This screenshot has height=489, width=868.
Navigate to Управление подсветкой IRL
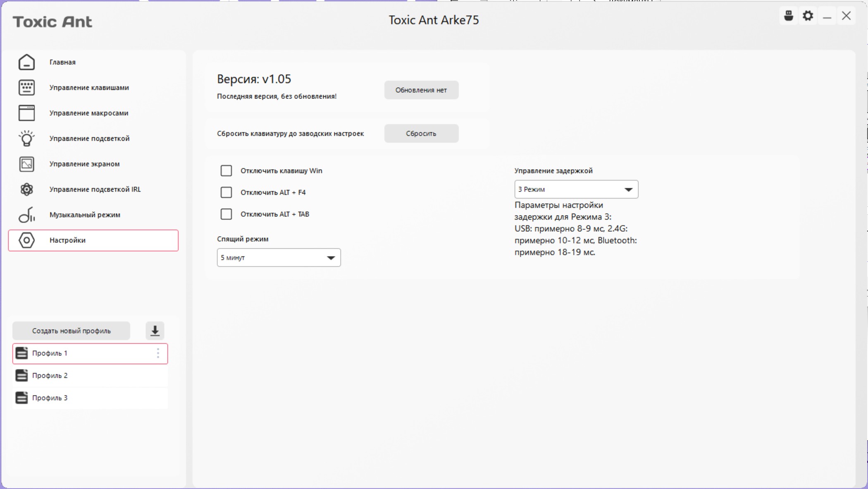pyautogui.click(x=93, y=189)
